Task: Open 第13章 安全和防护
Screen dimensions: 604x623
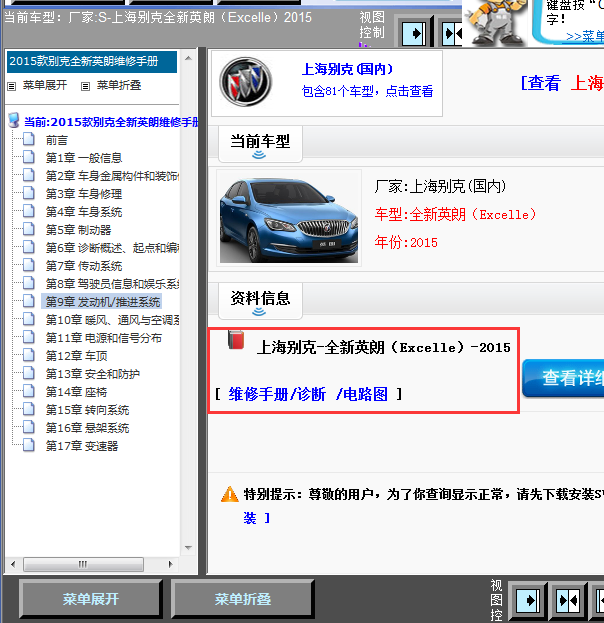Action: [93, 374]
